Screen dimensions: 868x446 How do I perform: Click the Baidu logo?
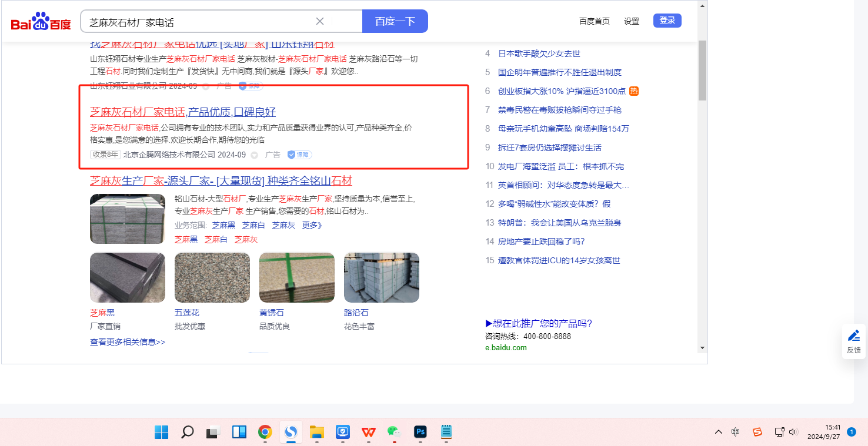coord(41,22)
